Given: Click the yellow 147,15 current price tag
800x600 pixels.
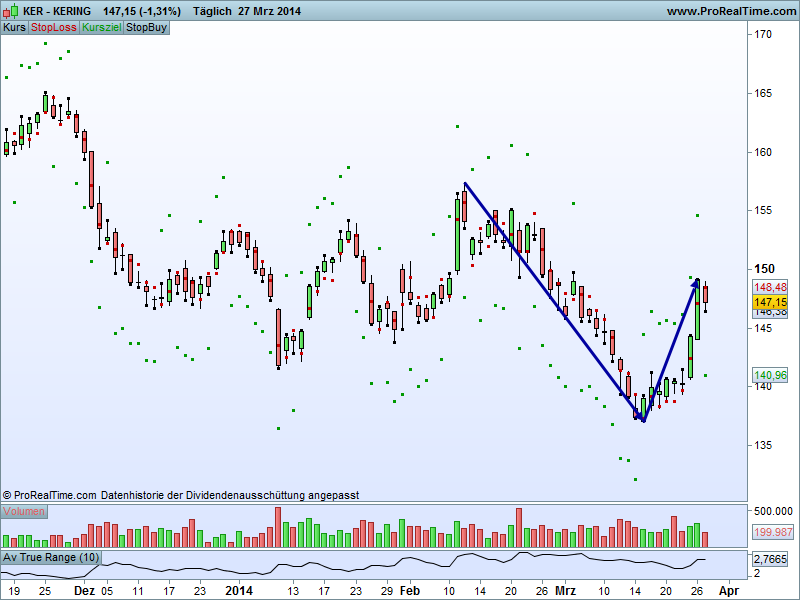Looking at the screenshot, I should tap(770, 302).
